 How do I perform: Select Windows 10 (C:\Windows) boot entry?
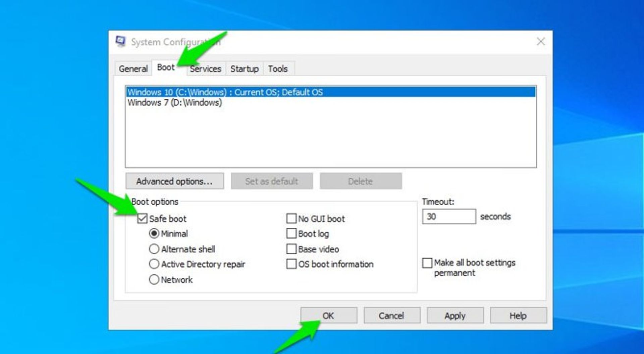(331, 92)
